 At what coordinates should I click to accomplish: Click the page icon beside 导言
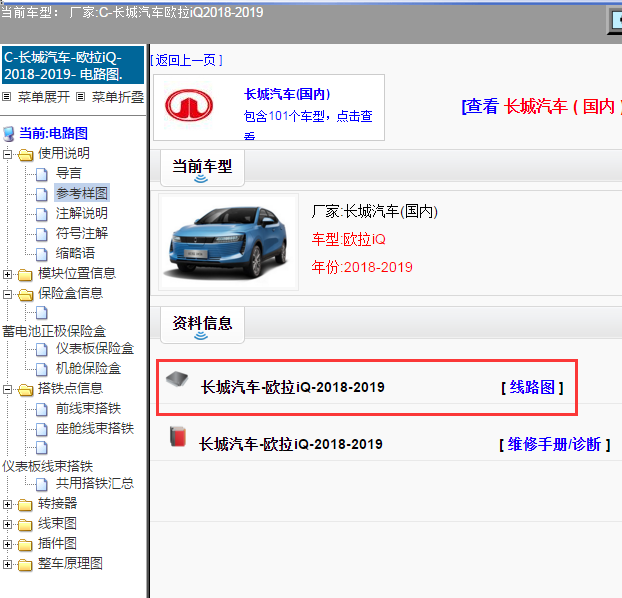(42, 174)
